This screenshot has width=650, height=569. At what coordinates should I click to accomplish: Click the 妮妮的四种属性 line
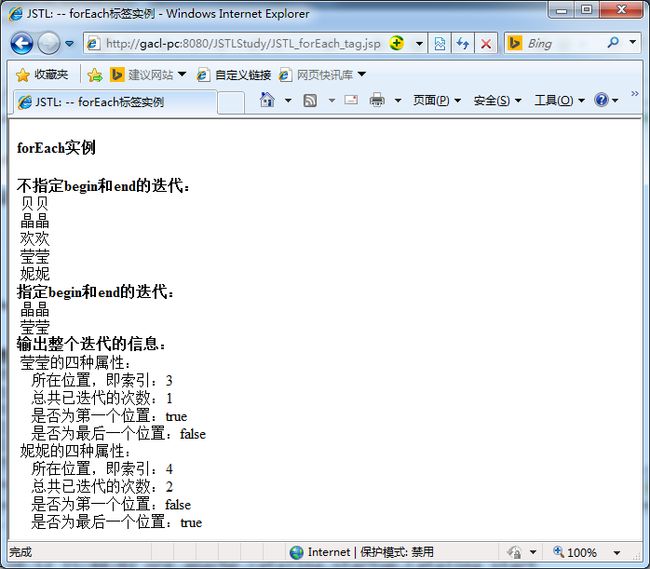point(75,451)
